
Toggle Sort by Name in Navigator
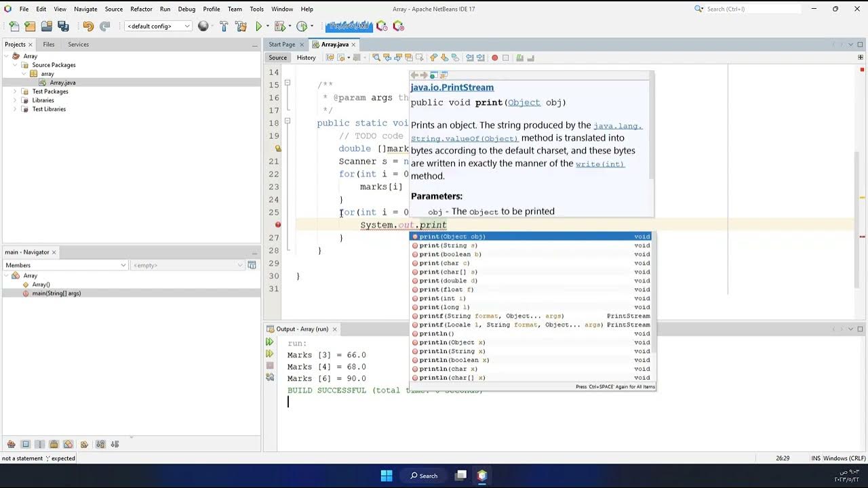pos(100,445)
